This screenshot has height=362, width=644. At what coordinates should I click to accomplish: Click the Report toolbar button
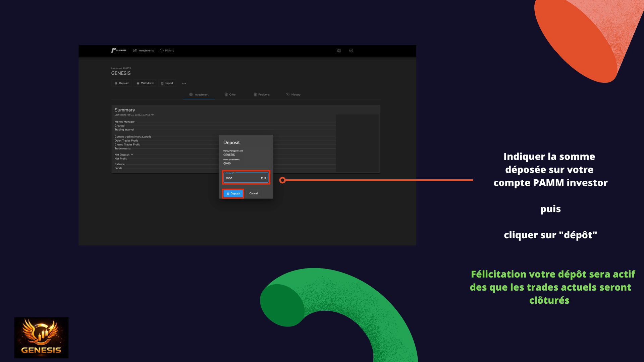click(x=167, y=83)
